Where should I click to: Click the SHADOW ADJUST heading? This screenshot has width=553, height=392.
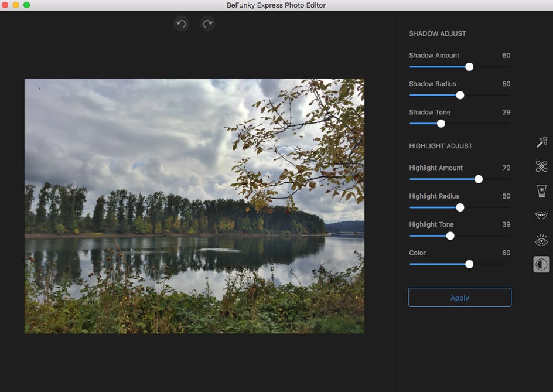438,33
